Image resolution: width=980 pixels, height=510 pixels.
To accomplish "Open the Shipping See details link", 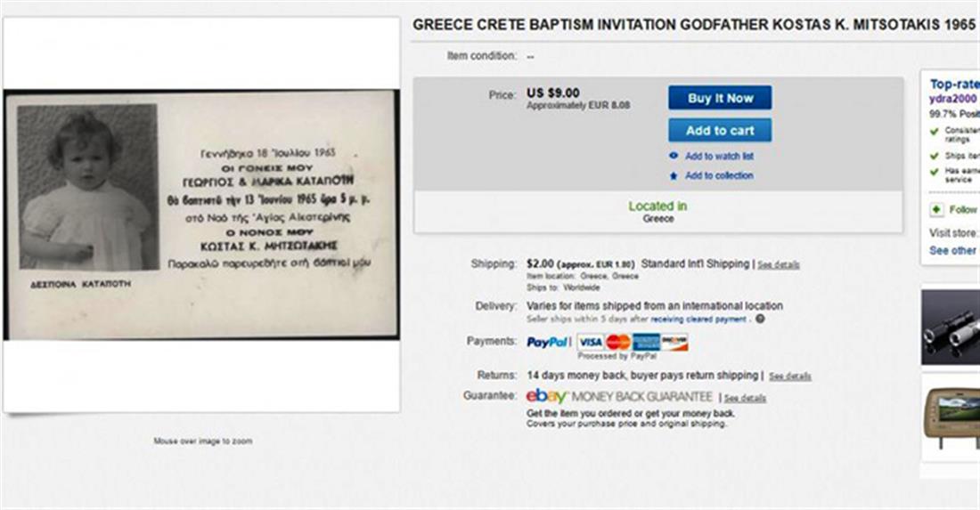I will click(779, 265).
